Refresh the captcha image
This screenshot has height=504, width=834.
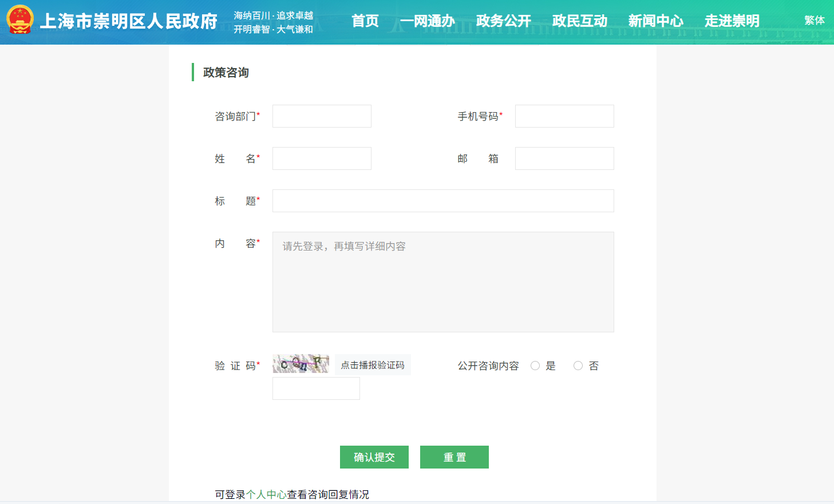coord(301,364)
